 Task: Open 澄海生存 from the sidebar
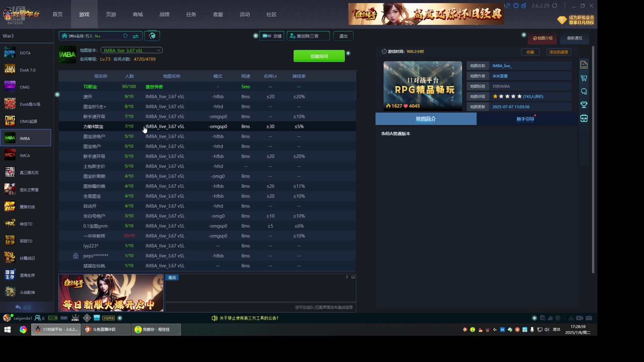coord(25,275)
